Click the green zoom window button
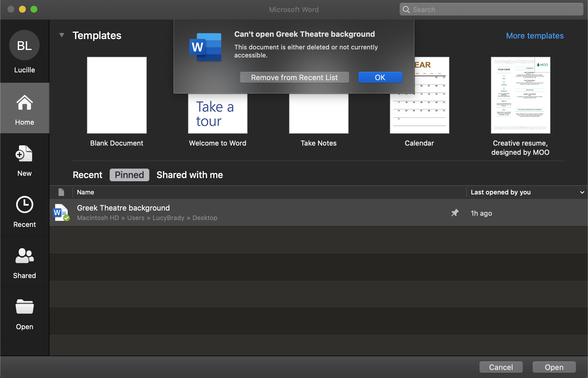The width and height of the screenshot is (588, 378). pos(34,9)
